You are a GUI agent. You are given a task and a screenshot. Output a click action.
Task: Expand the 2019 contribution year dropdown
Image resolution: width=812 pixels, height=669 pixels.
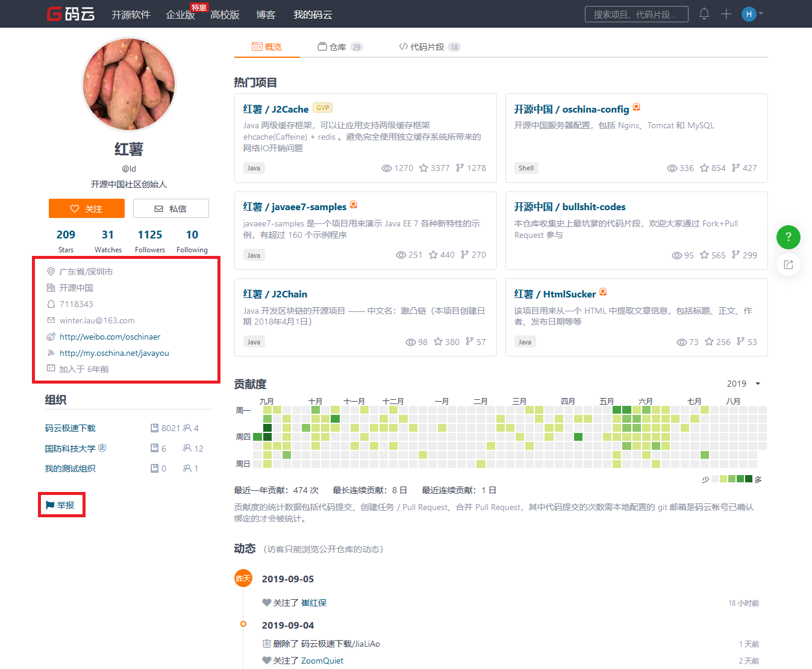coord(743,384)
